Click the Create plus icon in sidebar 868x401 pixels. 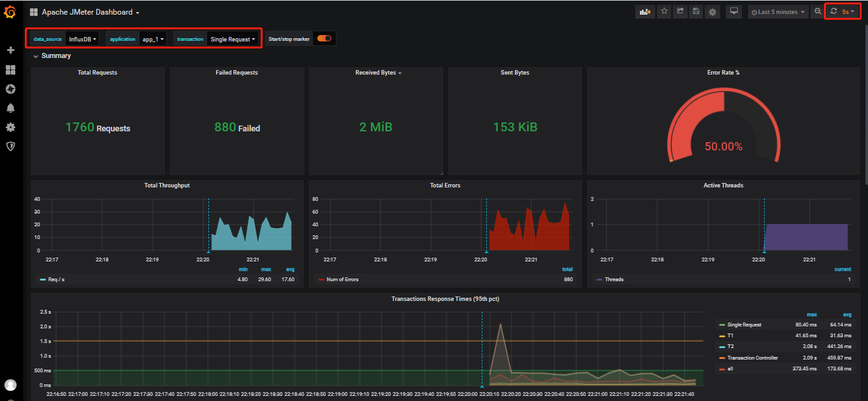click(10, 50)
